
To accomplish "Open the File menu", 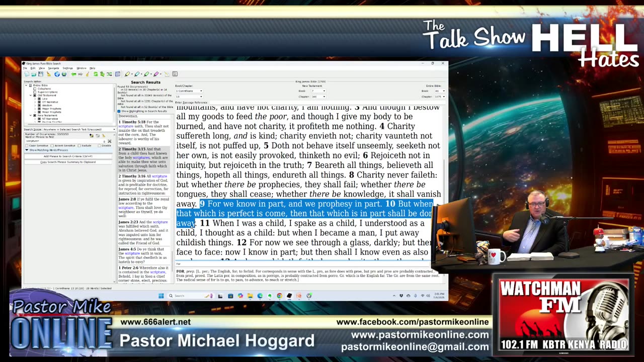I will tap(25, 68).
